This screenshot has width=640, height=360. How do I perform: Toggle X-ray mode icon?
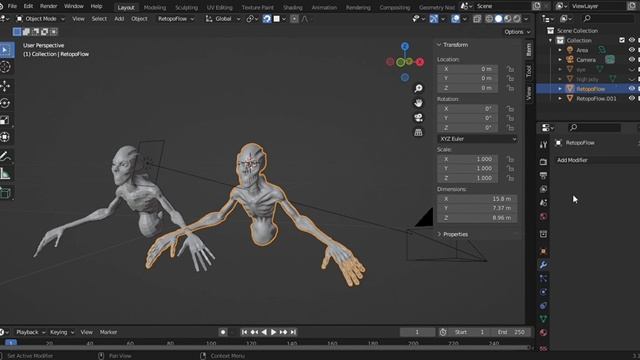(477, 19)
